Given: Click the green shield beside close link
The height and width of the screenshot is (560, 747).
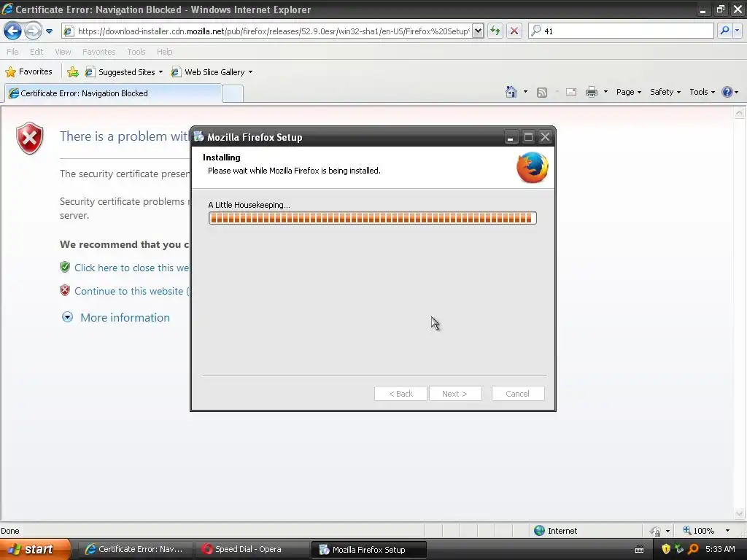Looking at the screenshot, I should click(x=65, y=267).
